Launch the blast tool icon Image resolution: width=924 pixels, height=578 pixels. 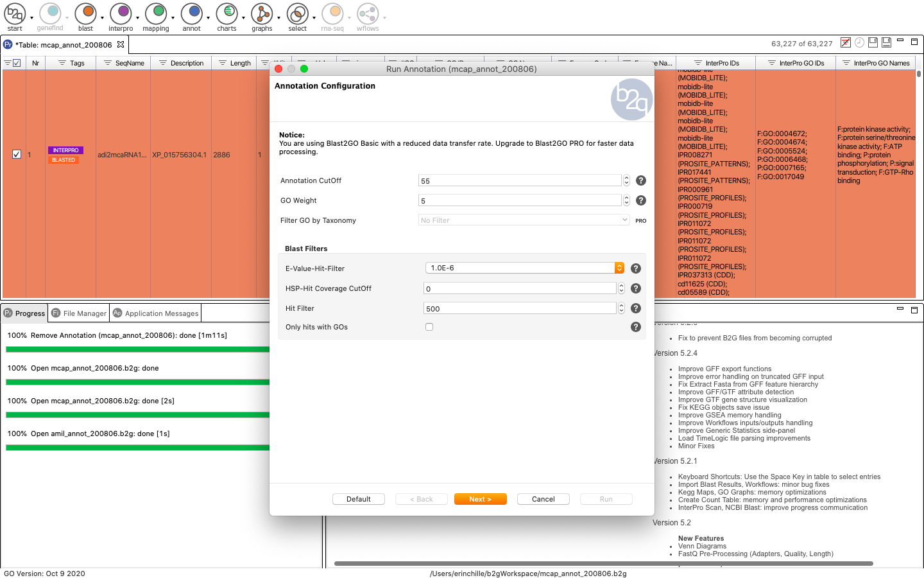click(x=85, y=13)
